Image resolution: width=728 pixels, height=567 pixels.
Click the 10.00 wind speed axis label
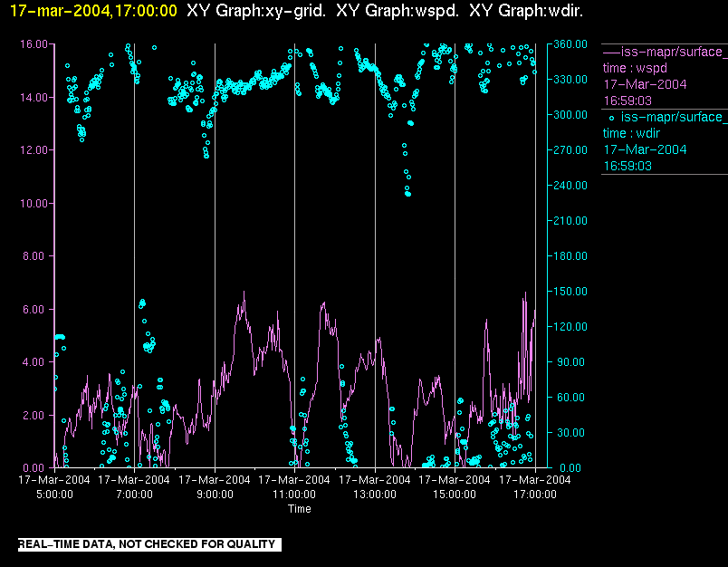point(34,204)
